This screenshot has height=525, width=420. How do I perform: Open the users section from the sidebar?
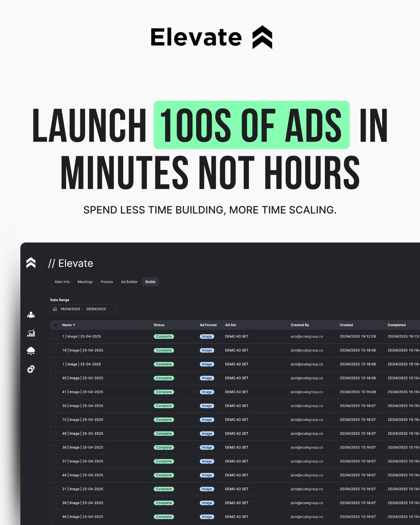pyautogui.click(x=31, y=315)
